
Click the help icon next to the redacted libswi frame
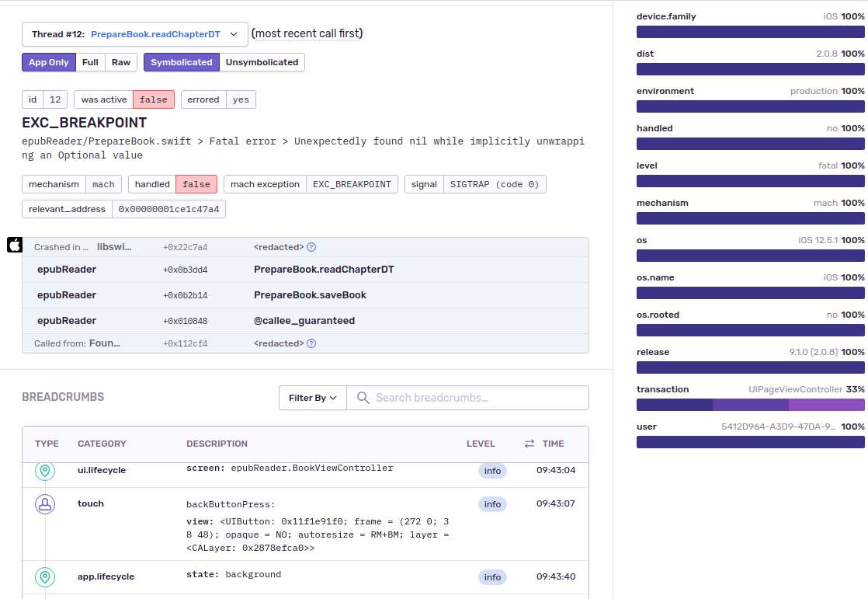[x=311, y=247]
